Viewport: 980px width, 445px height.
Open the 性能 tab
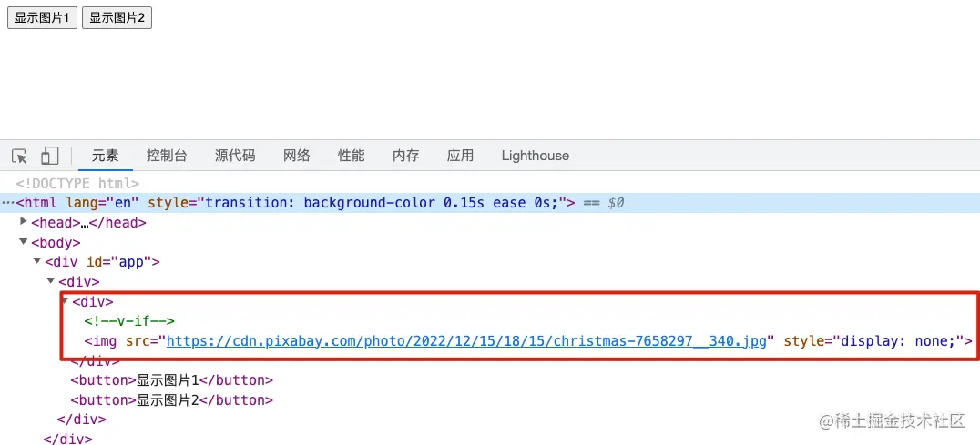[x=352, y=156]
